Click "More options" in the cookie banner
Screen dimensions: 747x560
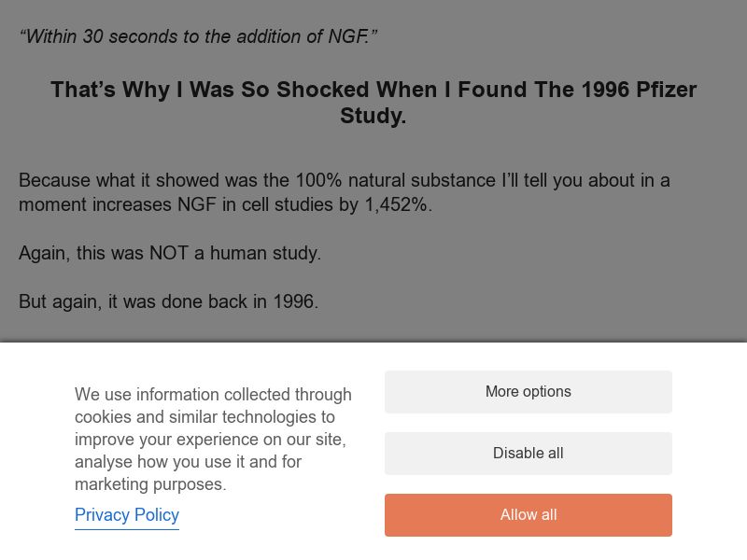tap(528, 392)
